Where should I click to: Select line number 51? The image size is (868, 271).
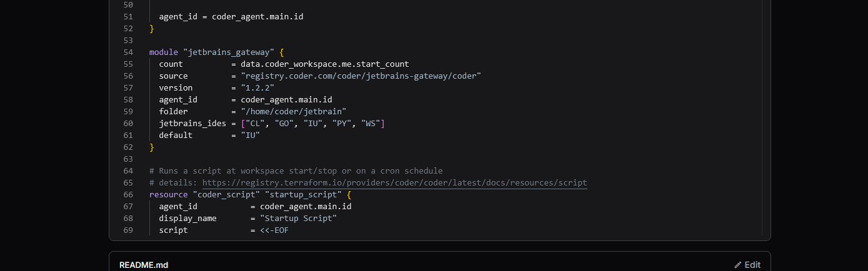(128, 17)
